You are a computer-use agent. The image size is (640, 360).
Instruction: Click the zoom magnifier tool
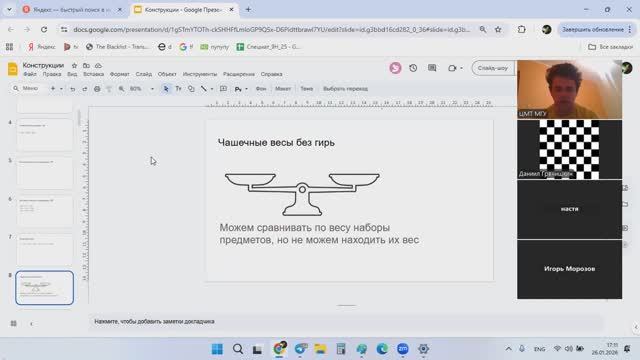pyautogui.click(x=121, y=89)
